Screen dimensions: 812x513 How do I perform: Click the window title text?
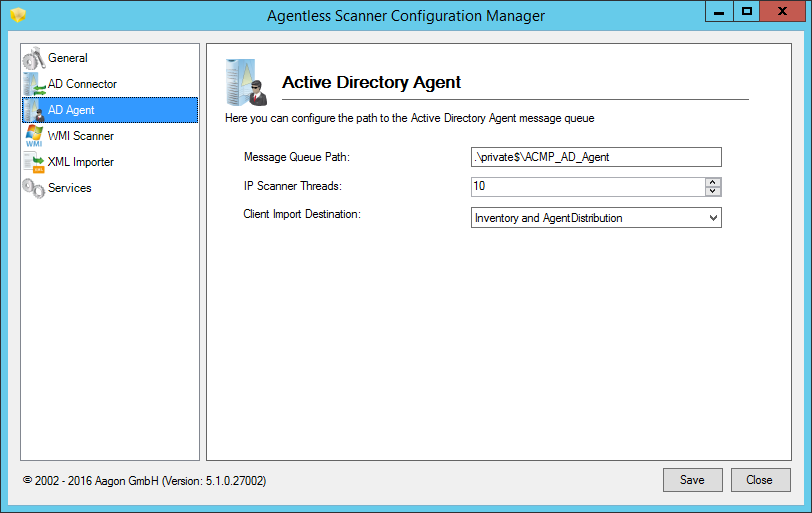click(406, 16)
